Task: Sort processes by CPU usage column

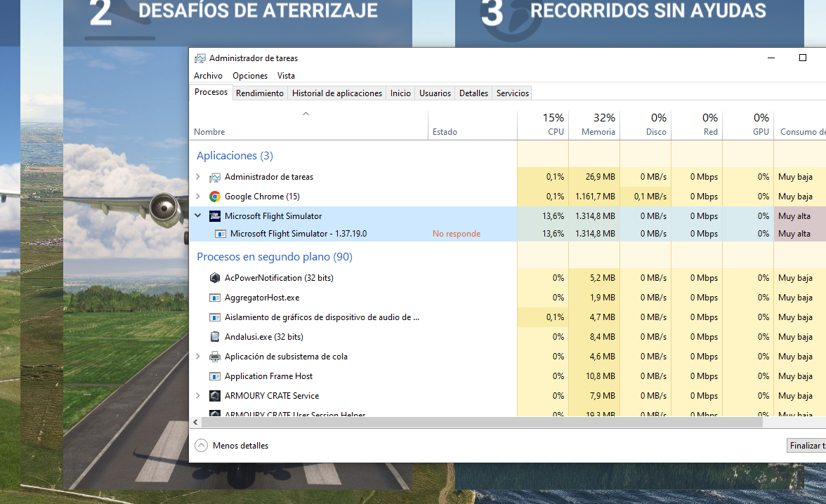Action: (x=542, y=126)
